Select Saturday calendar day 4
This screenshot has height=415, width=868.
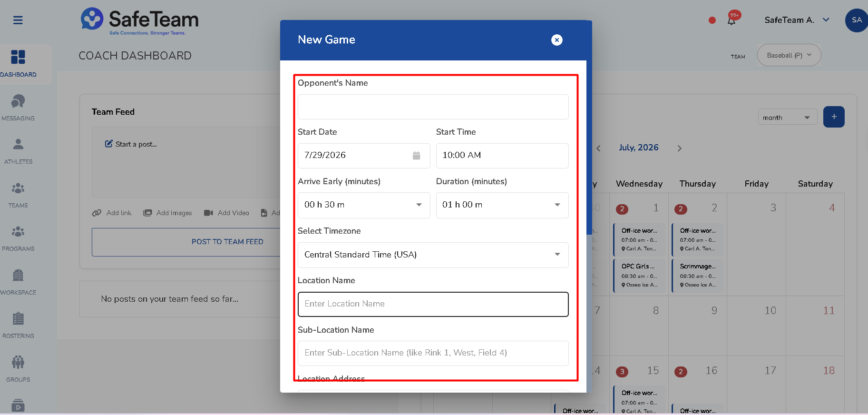tap(832, 208)
